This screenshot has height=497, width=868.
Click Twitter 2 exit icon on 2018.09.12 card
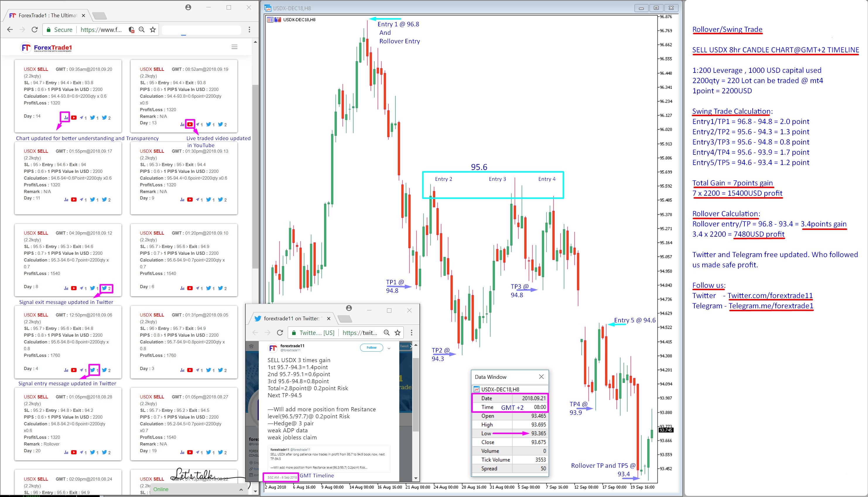pyautogui.click(x=105, y=288)
